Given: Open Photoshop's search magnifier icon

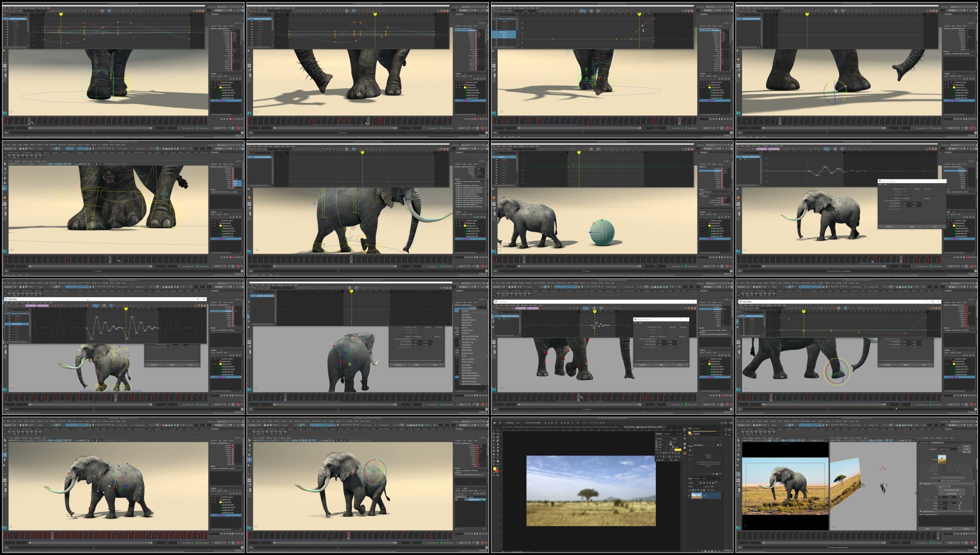Looking at the screenshot, I should pyautogui.click(x=722, y=423).
